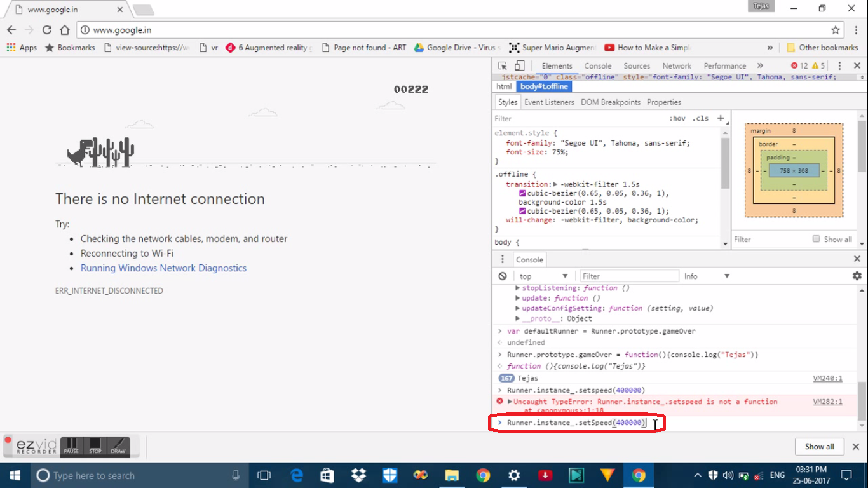Screen dimensions: 868x488
Task: Expand the update function entry
Action: pos(517,298)
